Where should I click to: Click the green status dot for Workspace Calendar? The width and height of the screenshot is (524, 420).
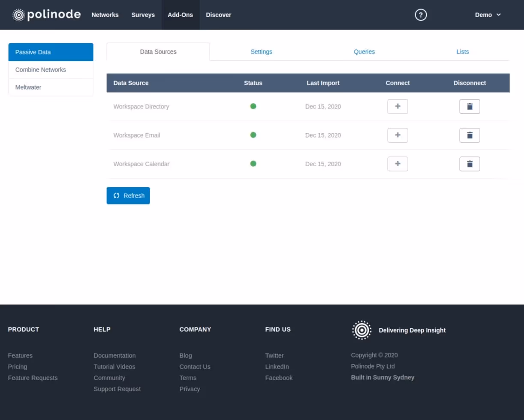253,163
